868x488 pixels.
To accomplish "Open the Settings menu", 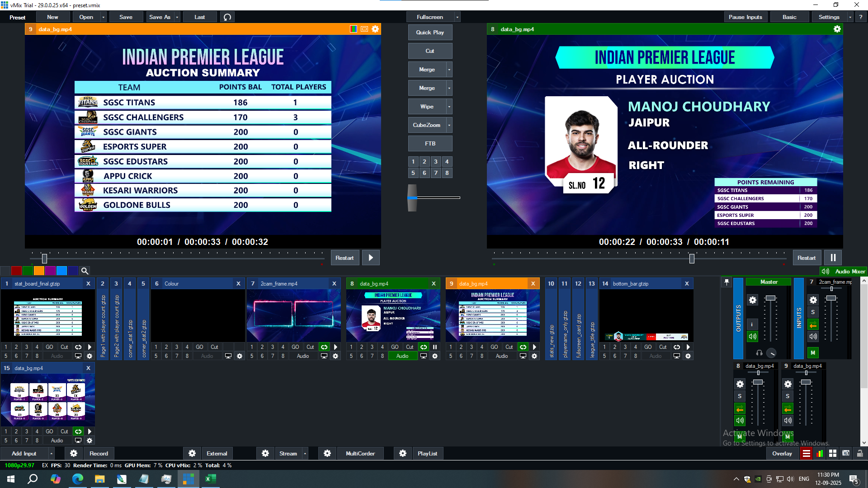I will (x=829, y=17).
